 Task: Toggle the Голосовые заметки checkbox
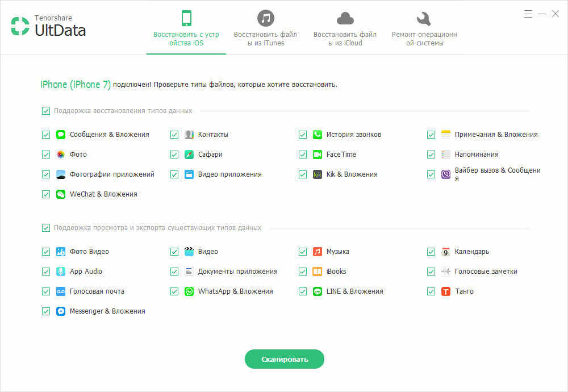click(431, 272)
